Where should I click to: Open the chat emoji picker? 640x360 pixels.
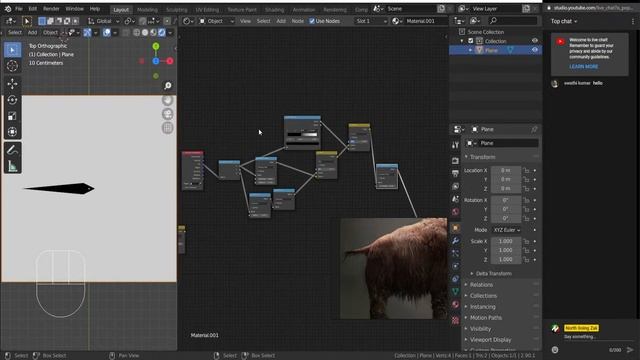555,350
